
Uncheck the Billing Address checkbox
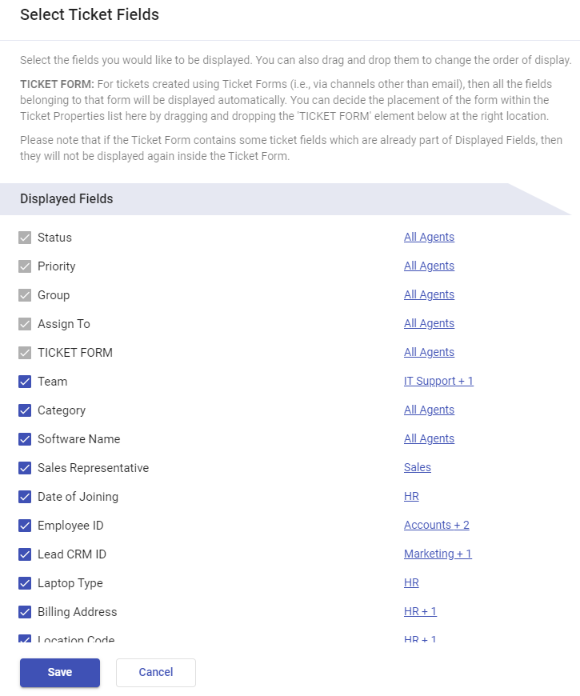click(25, 612)
